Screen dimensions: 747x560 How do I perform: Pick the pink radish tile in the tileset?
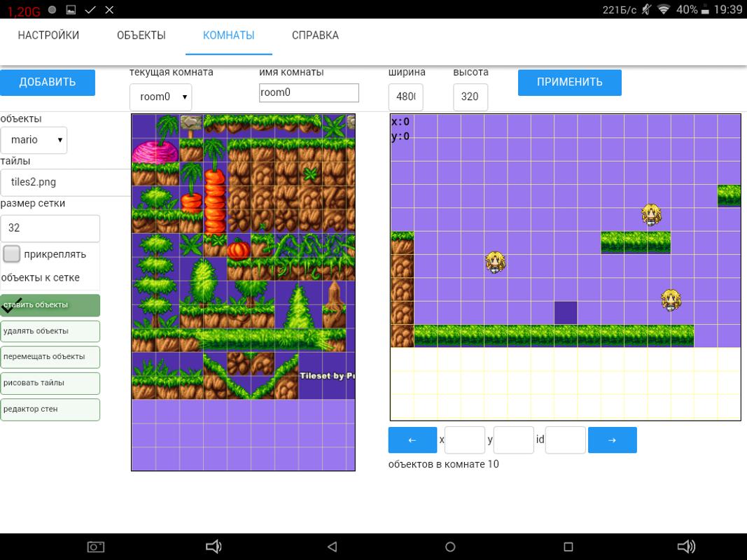(x=155, y=151)
